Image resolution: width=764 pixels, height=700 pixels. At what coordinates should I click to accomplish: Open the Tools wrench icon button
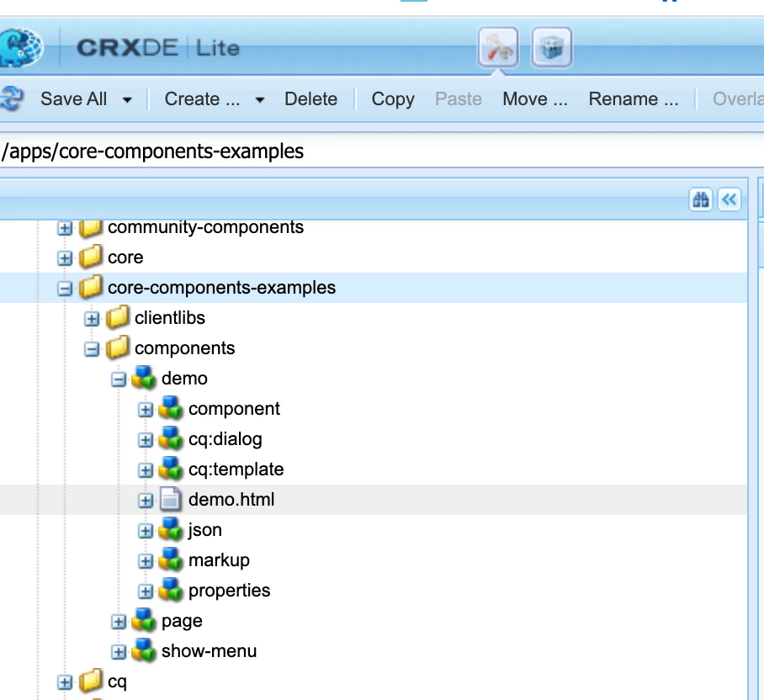(x=498, y=47)
